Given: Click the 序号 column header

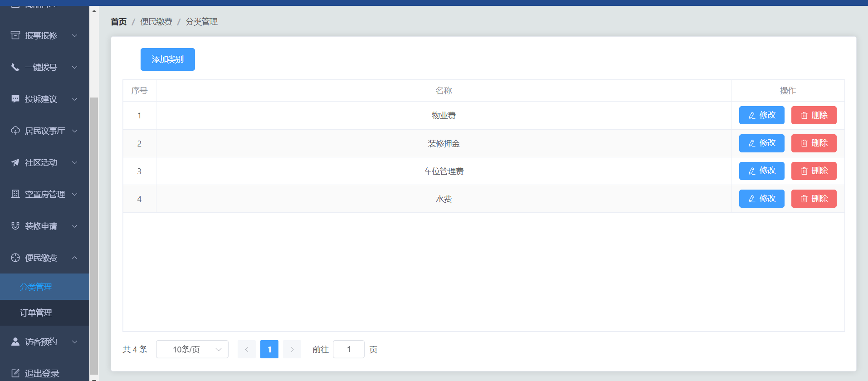Looking at the screenshot, I should 139,91.
